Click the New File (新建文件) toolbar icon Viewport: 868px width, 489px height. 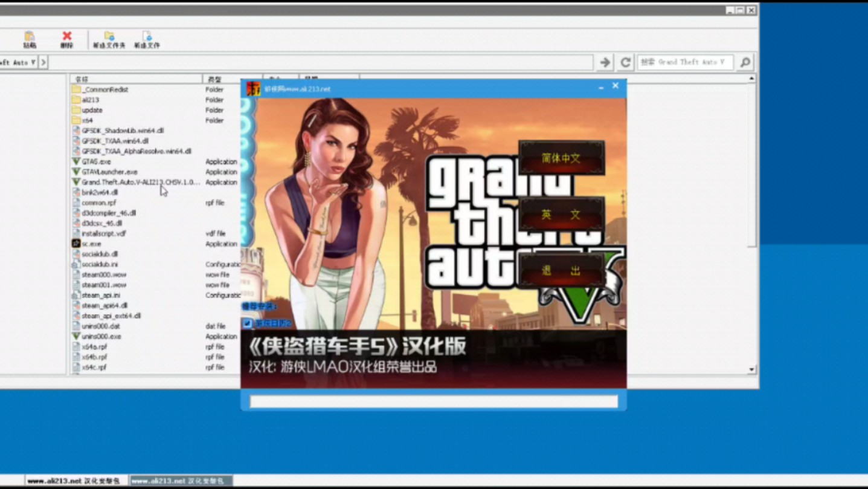[x=147, y=37]
